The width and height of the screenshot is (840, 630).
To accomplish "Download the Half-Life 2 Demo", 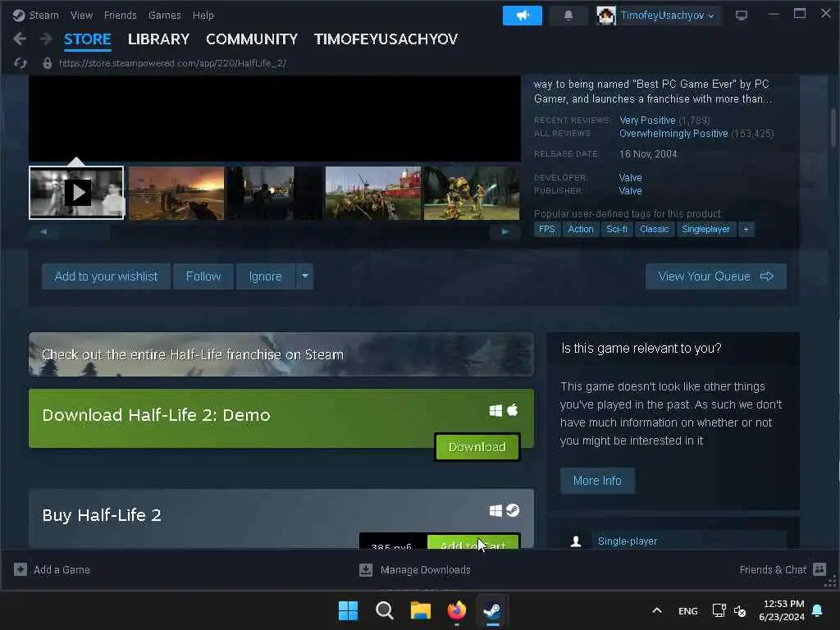I will (x=477, y=447).
